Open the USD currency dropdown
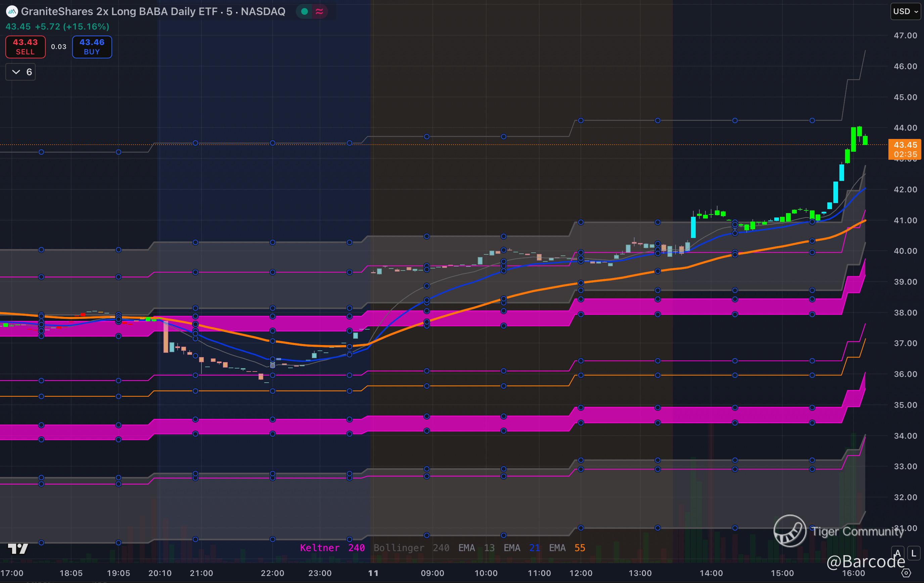 905,11
